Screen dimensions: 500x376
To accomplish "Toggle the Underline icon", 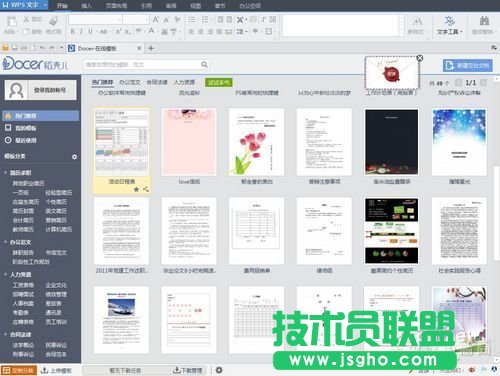I will tap(90, 32).
